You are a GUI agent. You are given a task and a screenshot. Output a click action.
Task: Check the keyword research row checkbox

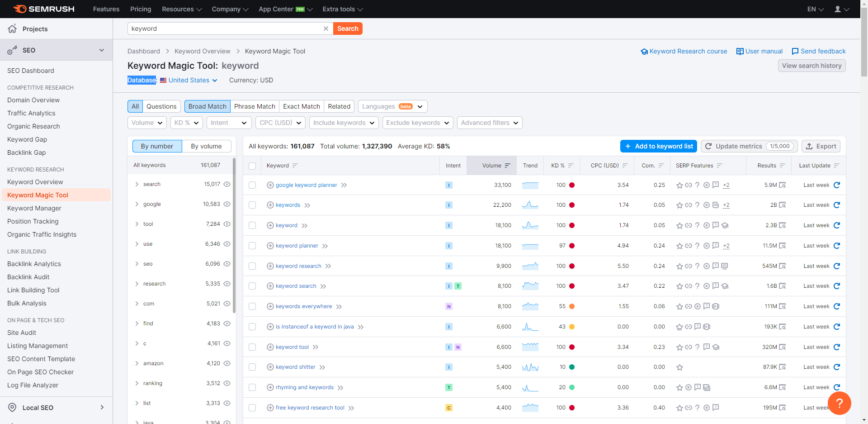(x=252, y=266)
